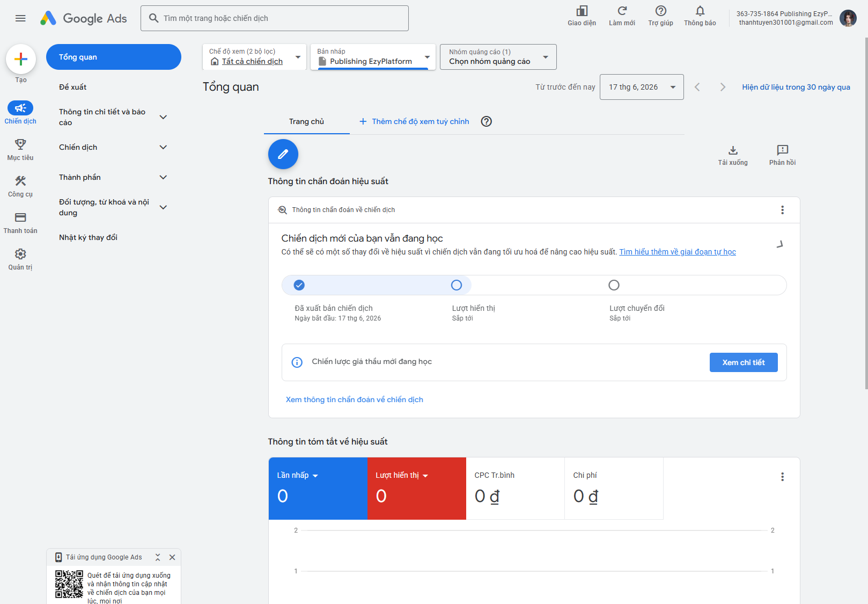Open Trợ giúp help icon
The width and height of the screenshot is (868, 604).
661,11
